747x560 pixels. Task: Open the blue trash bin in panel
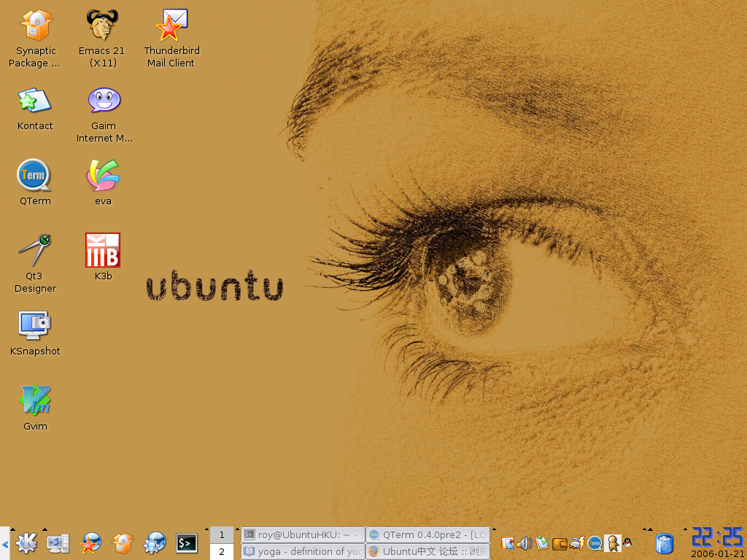[665, 543]
